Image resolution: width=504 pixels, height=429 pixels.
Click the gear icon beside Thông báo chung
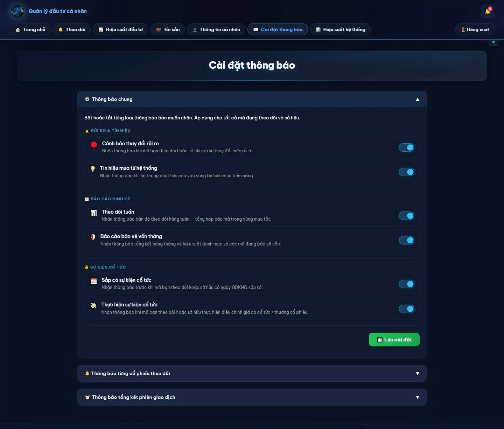[87, 99]
